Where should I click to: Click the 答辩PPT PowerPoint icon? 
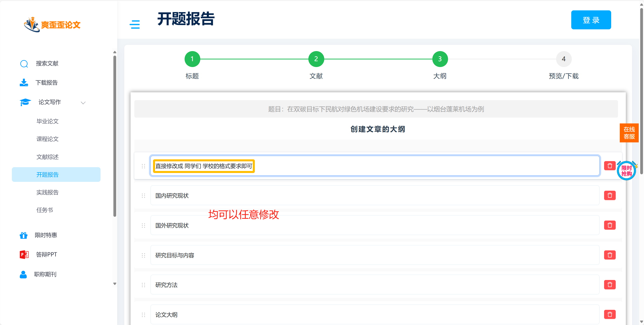point(24,254)
